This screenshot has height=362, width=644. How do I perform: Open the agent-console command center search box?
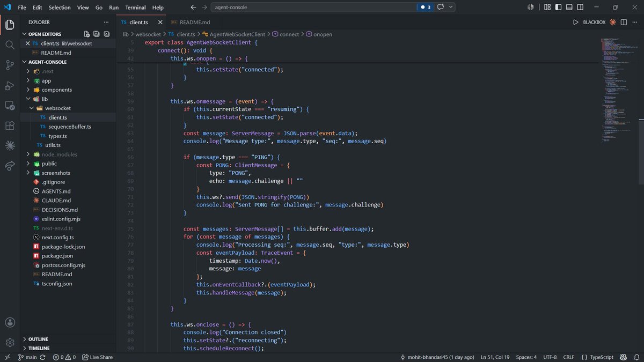(x=314, y=8)
